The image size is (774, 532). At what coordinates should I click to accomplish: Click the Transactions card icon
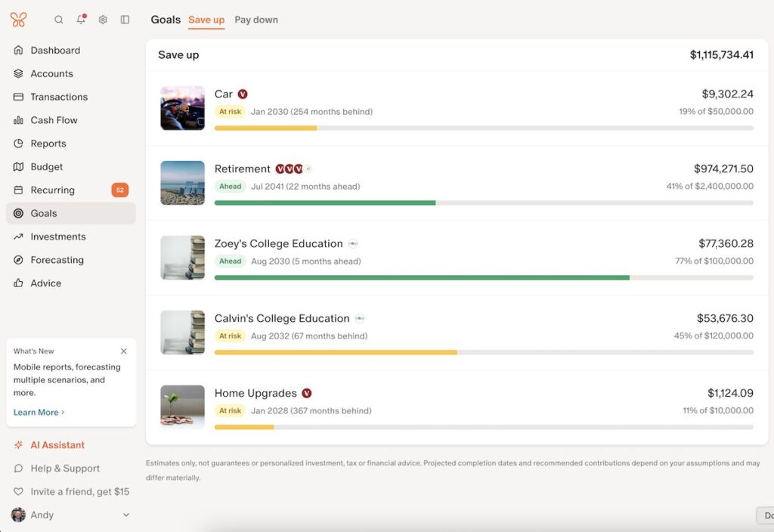point(18,97)
